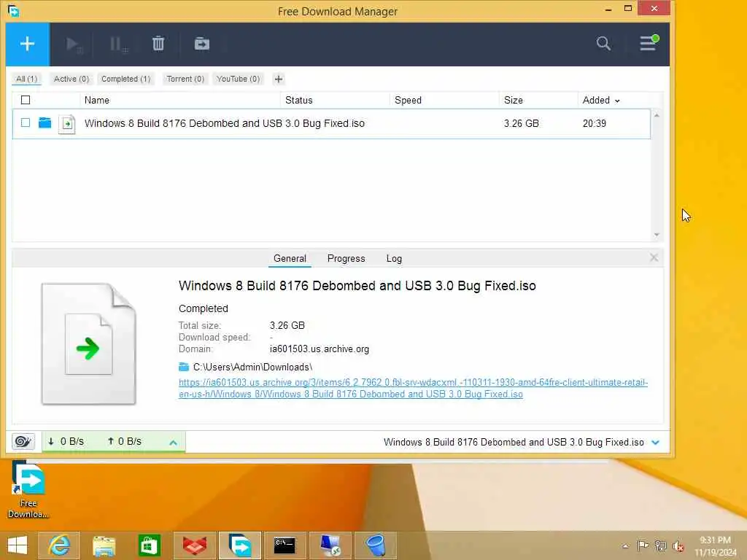Select the Torrent (0) filter tab
This screenshot has width=747, height=560.
click(185, 79)
